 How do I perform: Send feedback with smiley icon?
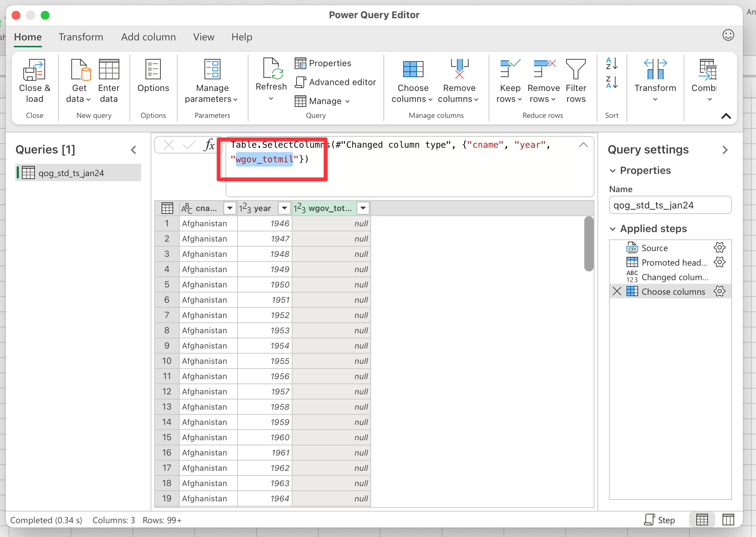[728, 35]
